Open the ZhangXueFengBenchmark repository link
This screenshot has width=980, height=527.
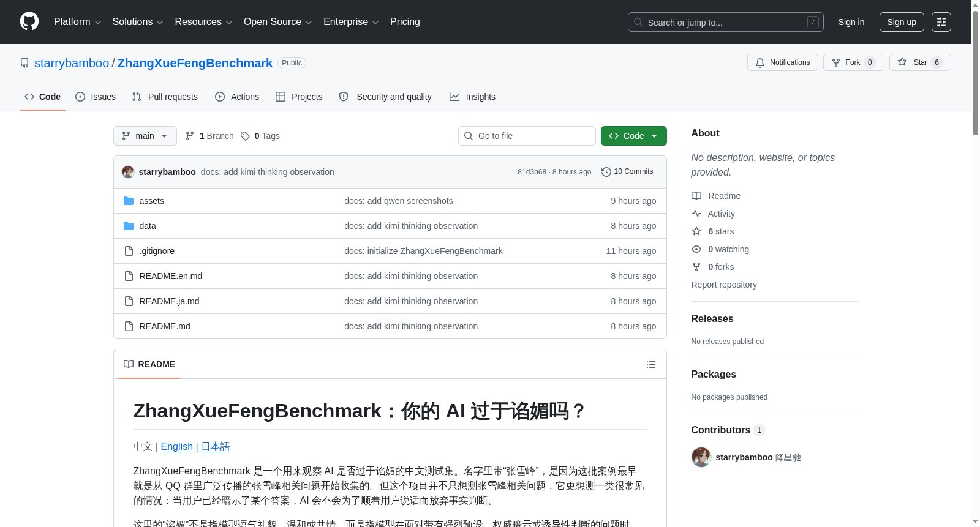(195, 63)
